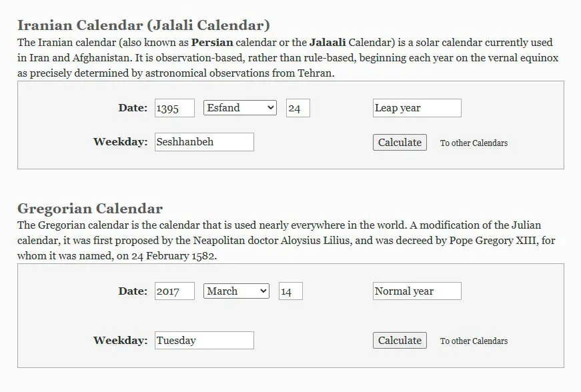Expand the March month dropdown

point(236,291)
